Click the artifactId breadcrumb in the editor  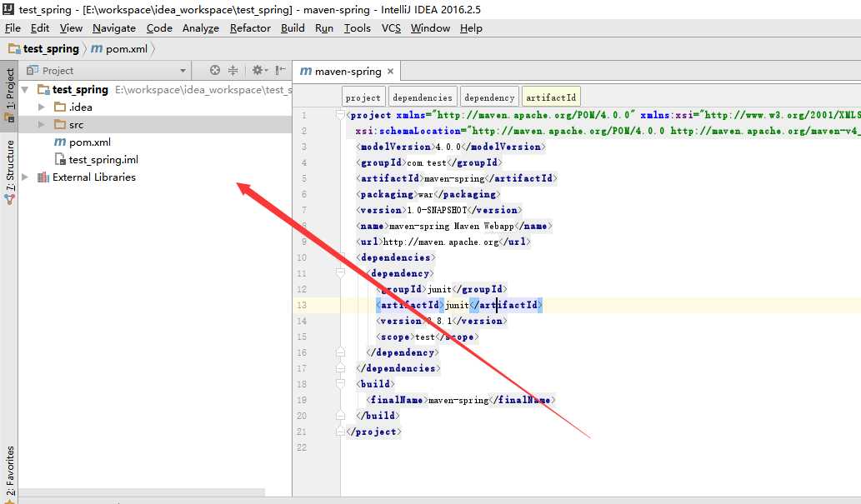coord(551,97)
